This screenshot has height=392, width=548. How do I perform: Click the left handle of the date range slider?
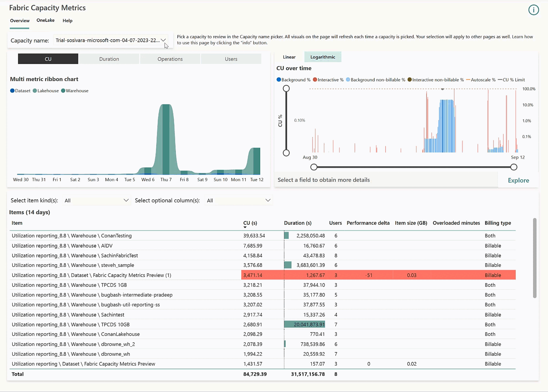(314, 167)
